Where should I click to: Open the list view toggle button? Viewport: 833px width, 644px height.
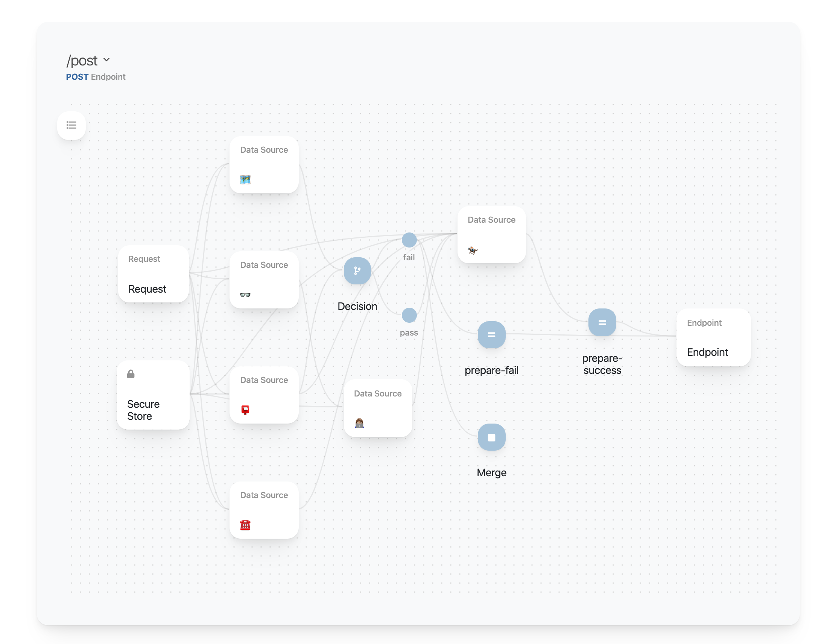71,125
